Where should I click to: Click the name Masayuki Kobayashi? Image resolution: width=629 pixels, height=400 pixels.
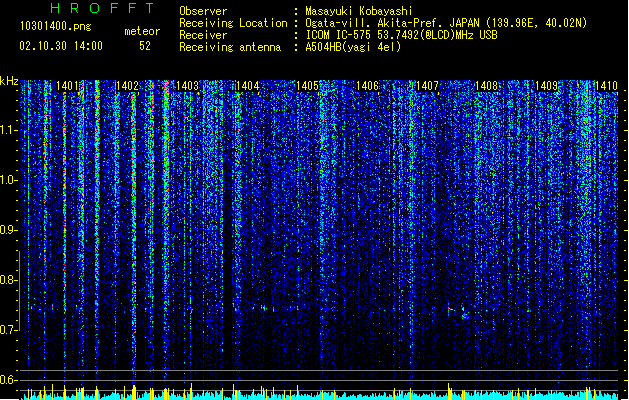click(x=359, y=11)
